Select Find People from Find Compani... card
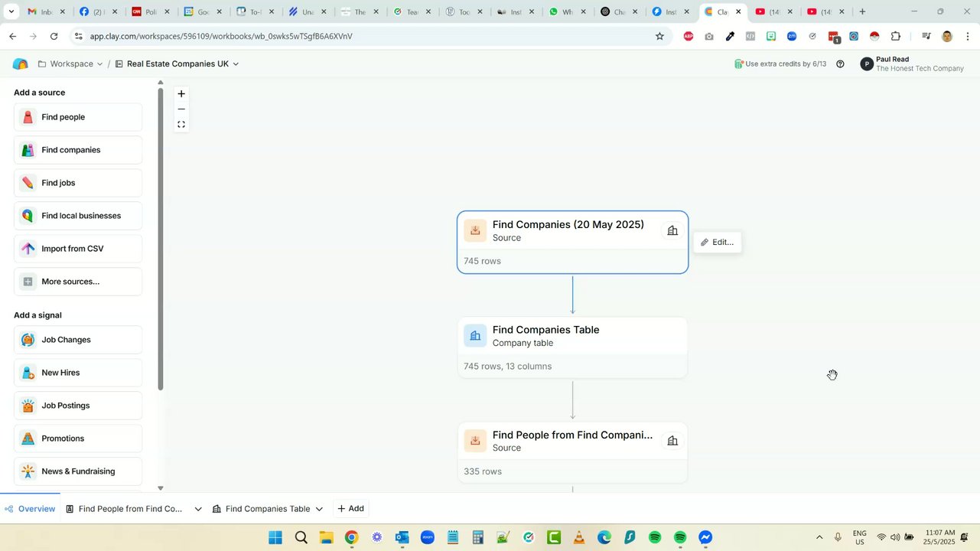980x551 pixels. [572, 452]
